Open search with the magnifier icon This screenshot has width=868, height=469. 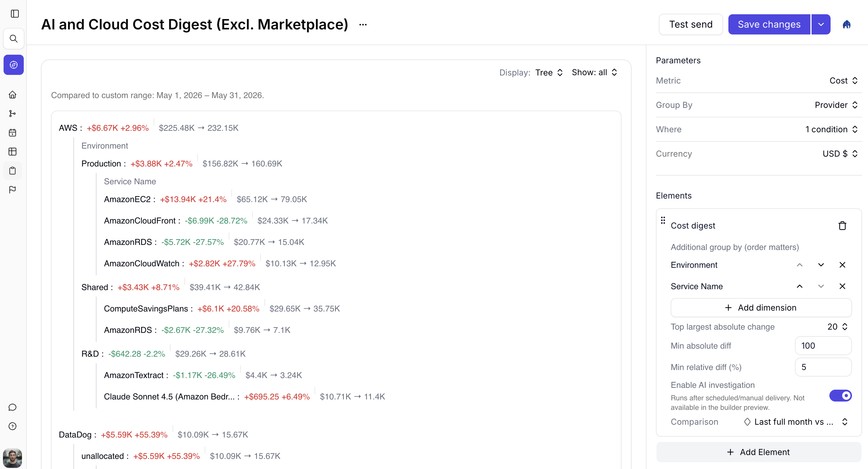coord(13,39)
